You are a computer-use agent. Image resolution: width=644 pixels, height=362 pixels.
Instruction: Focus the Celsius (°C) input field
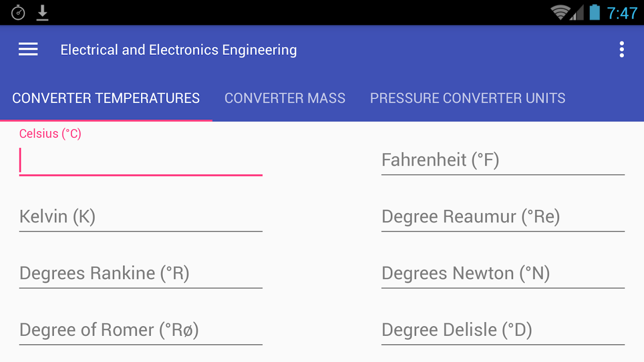coord(140,161)
